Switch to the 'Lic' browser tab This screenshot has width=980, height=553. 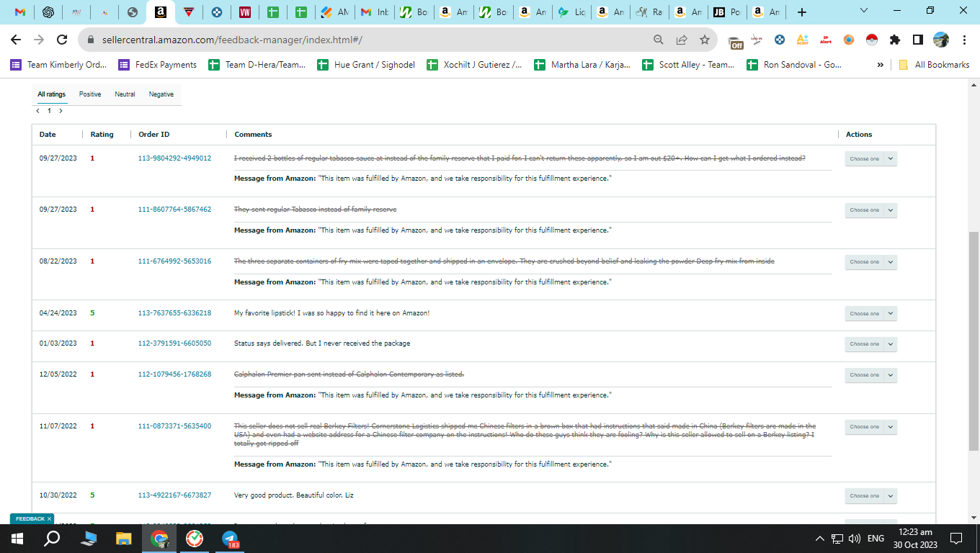pos(570,12)
